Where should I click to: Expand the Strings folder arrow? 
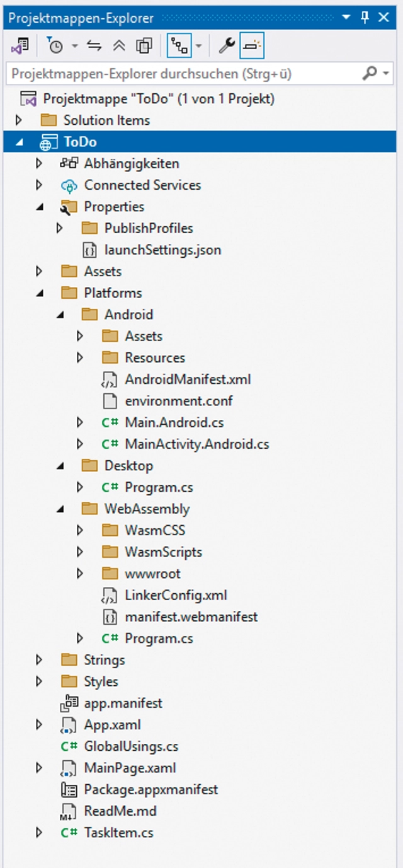coord(39,659)
